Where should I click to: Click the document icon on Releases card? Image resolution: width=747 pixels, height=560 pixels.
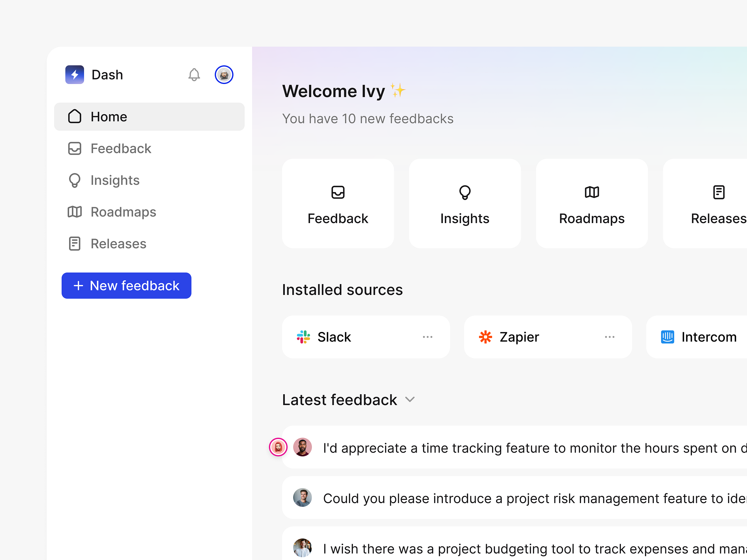[x=719, y=192]
